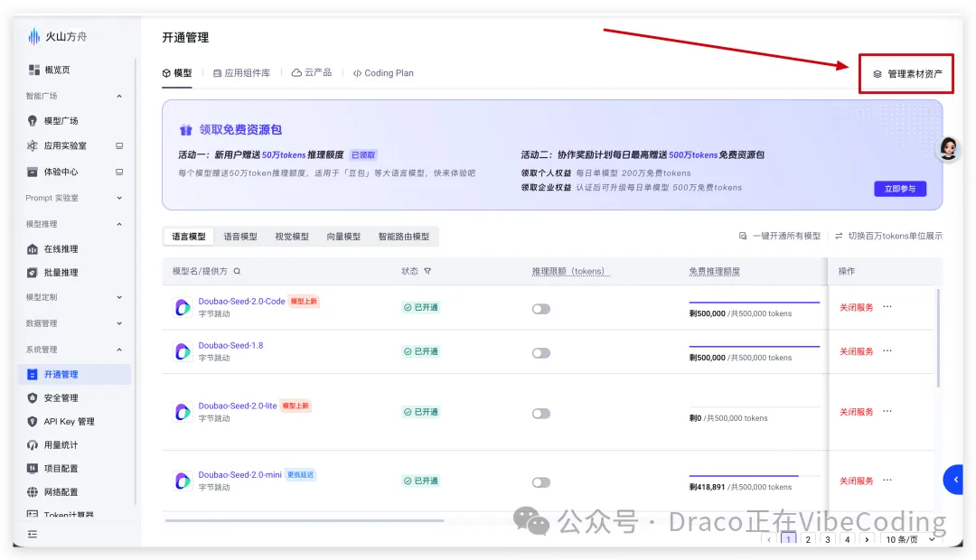Collapse the 系统管理 section
976x560 pixels.
(x=119, y=350)
